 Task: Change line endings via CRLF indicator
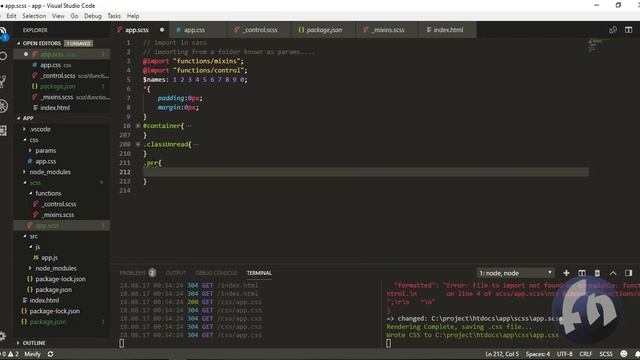[x=585, y=354]
